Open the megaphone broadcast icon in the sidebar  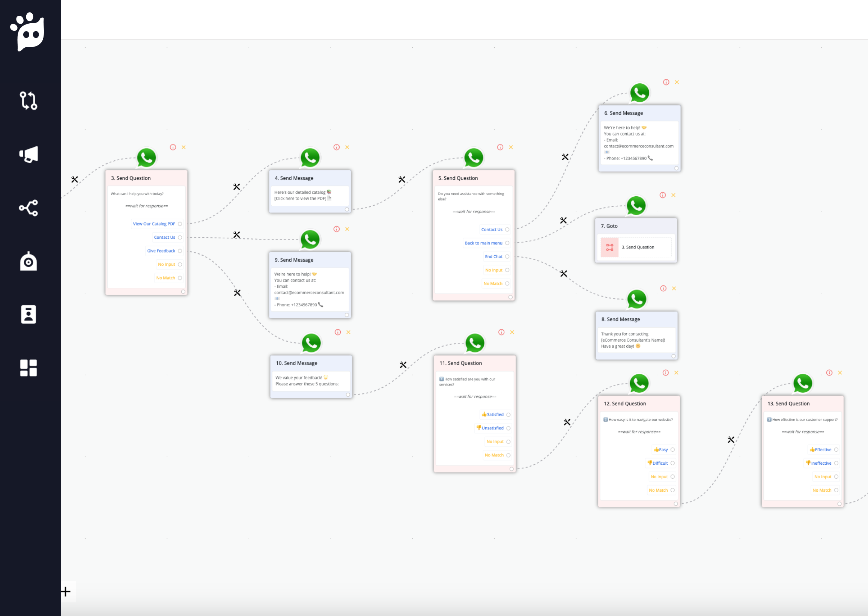coord(29,154)
